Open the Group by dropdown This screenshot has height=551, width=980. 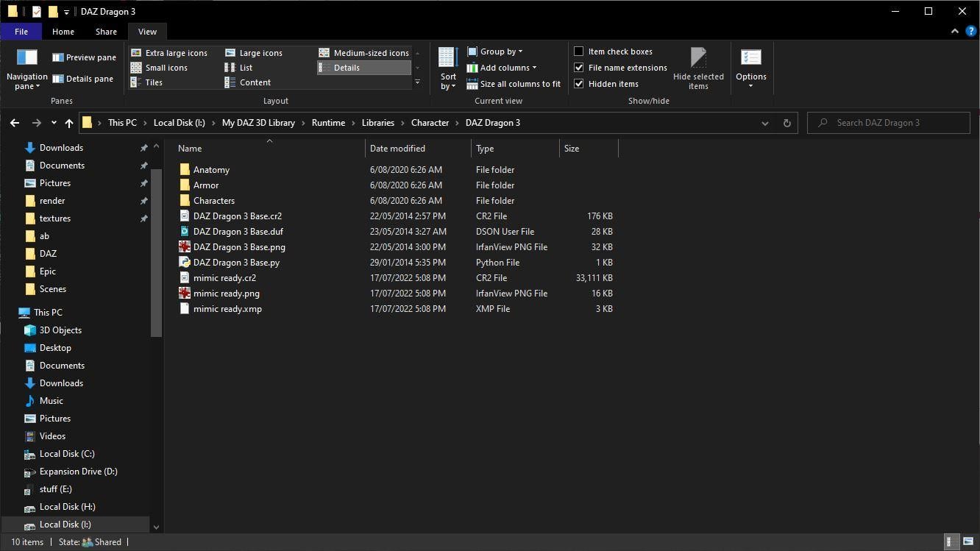pos(494,51)
